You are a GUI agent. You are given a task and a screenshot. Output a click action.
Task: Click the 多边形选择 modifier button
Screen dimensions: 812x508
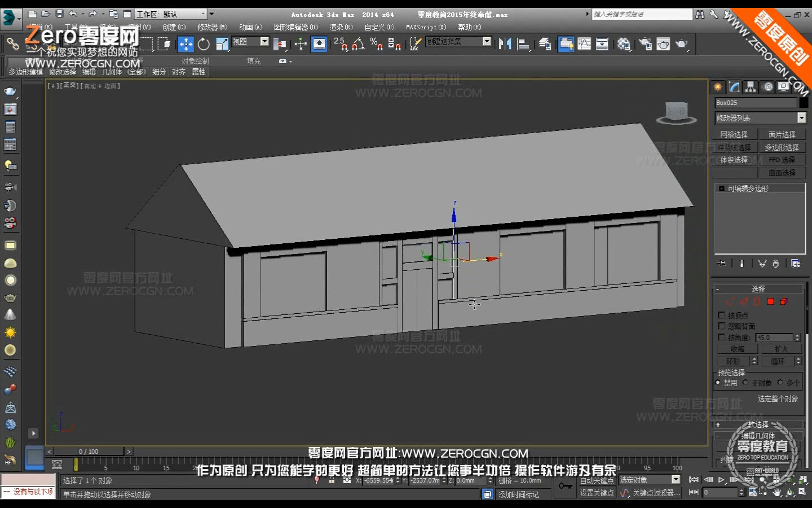point(782,147)
